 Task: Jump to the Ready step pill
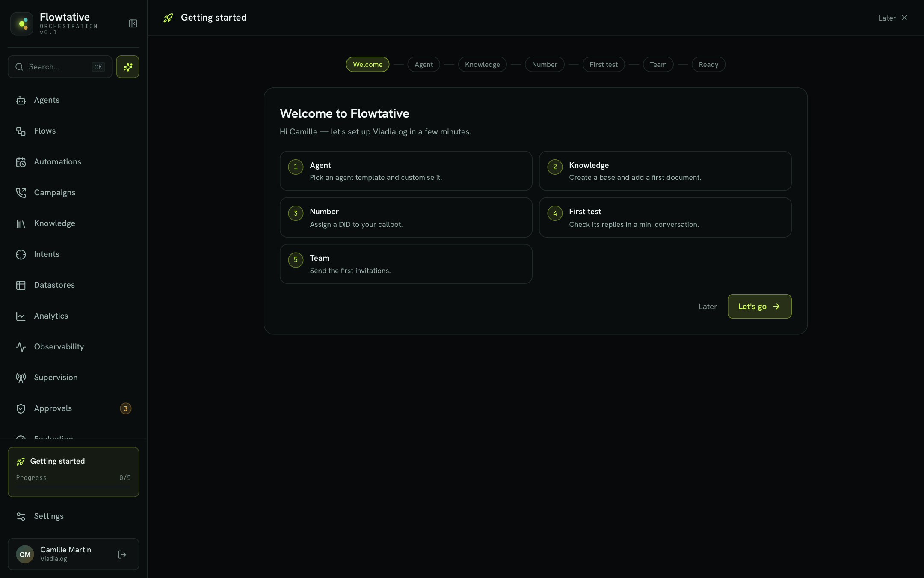[x=708, y=64]
